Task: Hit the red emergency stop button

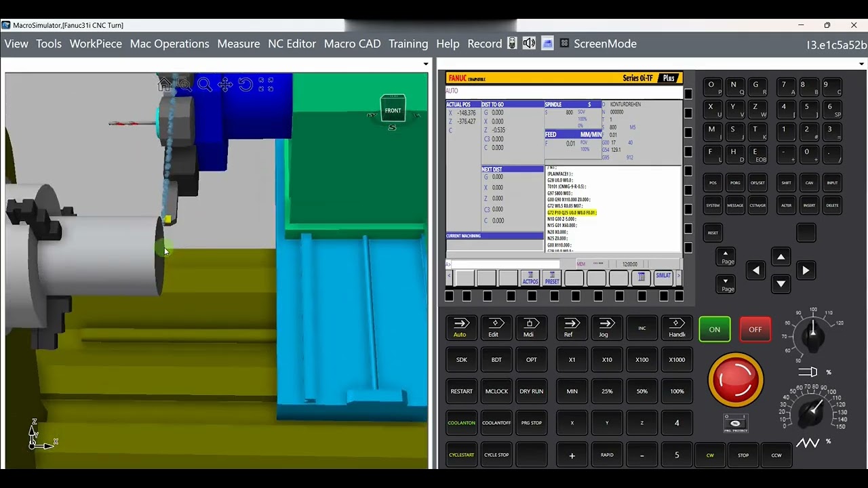Action: tap(736, 380)
